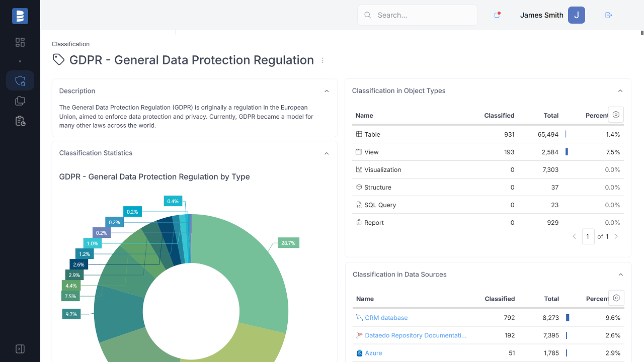This screenshot has height=362, width=644.
Task: Collapse the Classification in Data Sources panel
Action: 620,275
